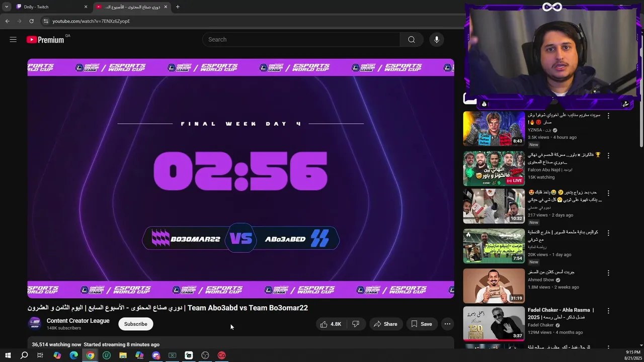
Task: Start voice search with the microphone
Action: (x=437, y=39)
